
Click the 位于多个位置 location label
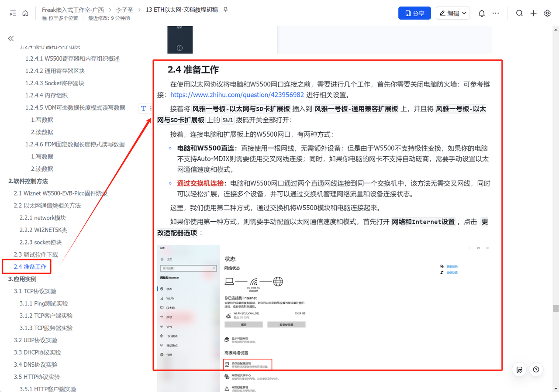click(x=63, y=18)
